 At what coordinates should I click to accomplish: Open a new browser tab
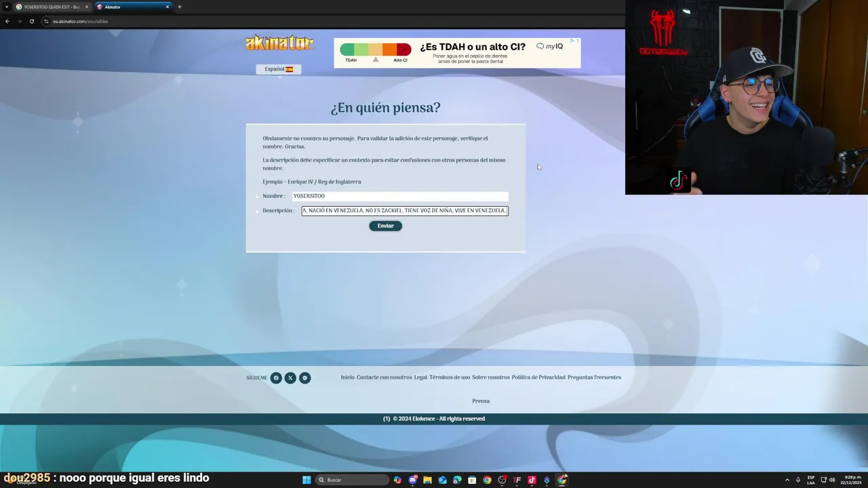tap(180, 7)
